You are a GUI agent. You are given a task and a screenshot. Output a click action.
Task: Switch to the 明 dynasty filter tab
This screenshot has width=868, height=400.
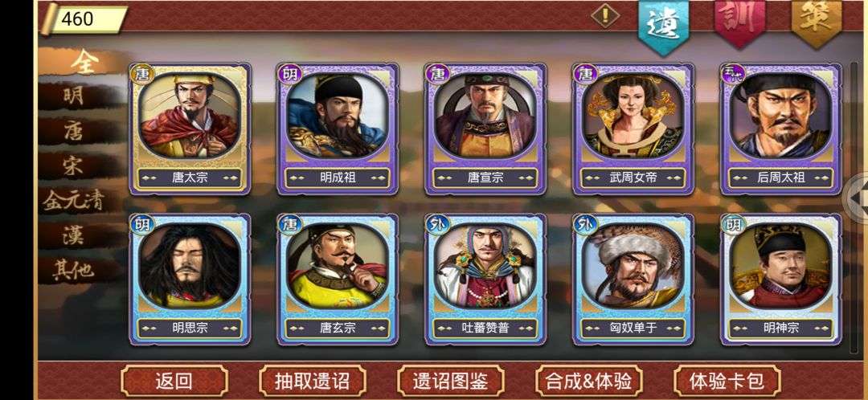click(x=74, y=96)
